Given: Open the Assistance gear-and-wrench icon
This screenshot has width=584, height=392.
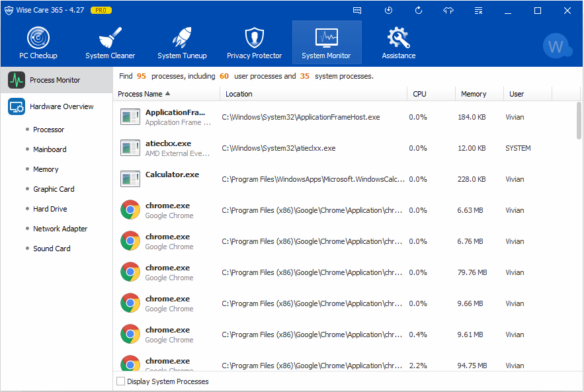Looking at the screenshot, I should click(x=399, y=38).
